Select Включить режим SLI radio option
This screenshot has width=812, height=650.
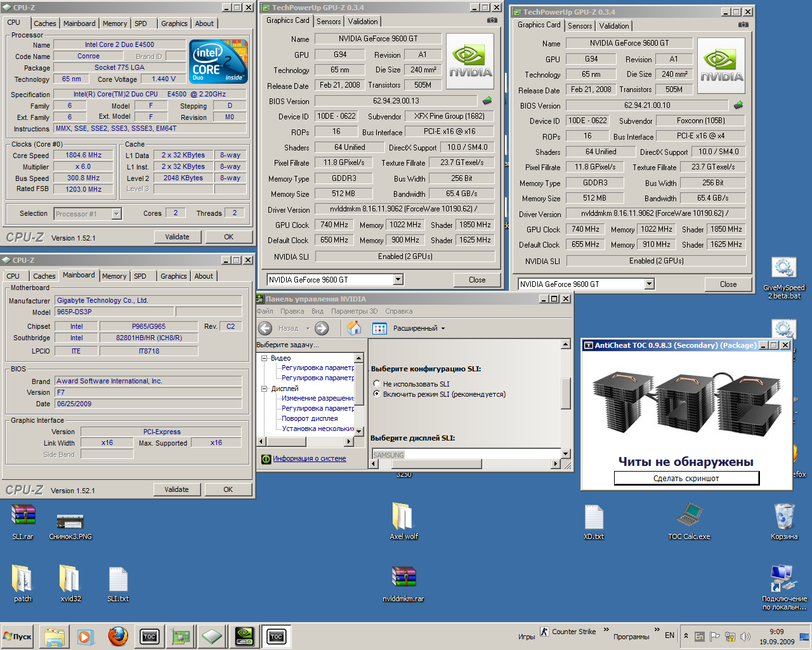(377, 394)
